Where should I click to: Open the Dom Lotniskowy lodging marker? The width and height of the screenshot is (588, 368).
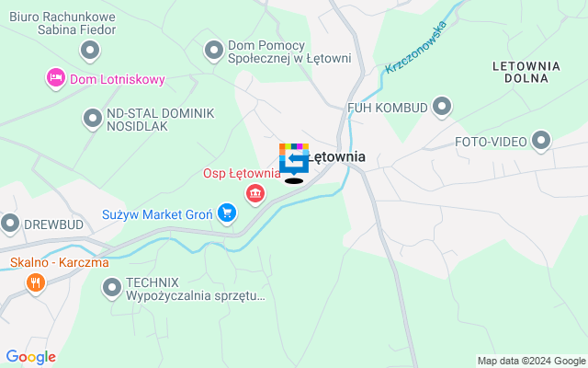(56, 78)
